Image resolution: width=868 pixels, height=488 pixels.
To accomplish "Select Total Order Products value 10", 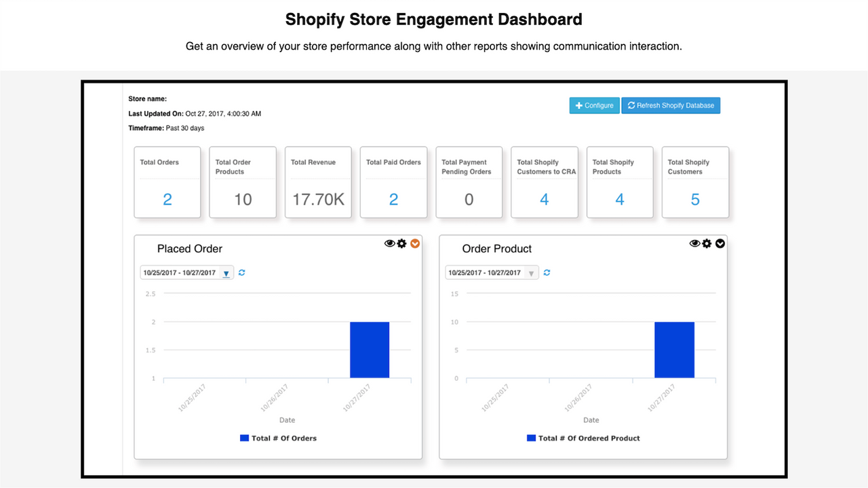I will pyautogui.click(x=243, y=199).
